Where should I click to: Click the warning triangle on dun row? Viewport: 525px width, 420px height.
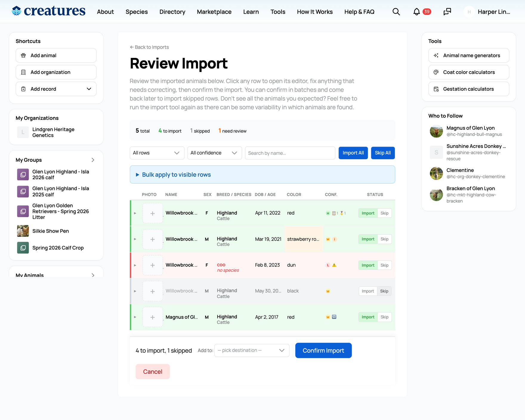pos(334,265)
